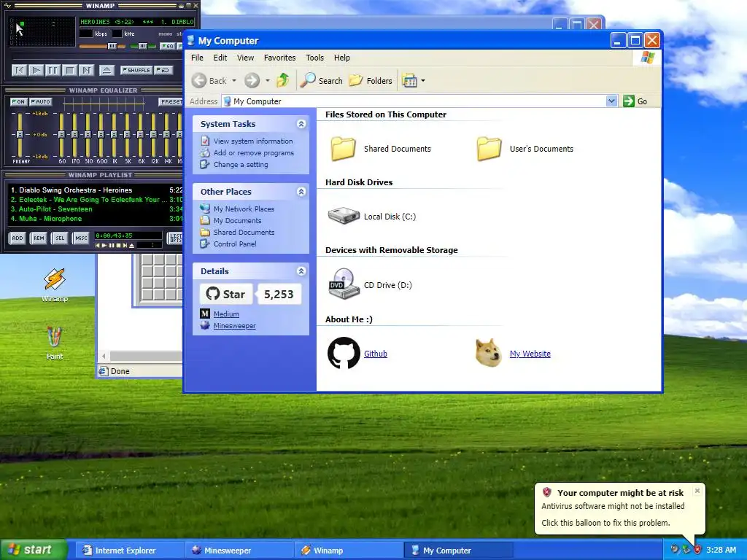The image size is (747, 560).
Task: Click the My Website doge icon
Action: tap(489, 353)
